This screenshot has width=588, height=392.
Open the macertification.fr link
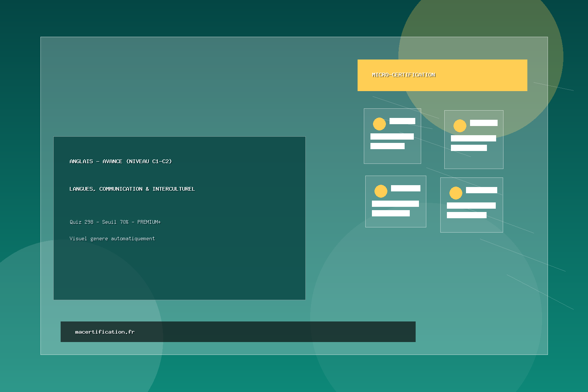tap(105, 332)
